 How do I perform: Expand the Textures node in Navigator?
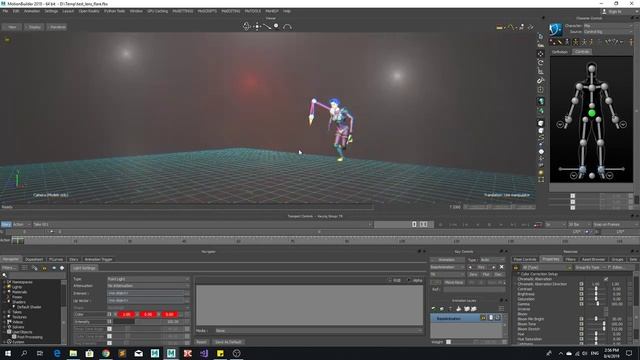click(x=4, y=317)
